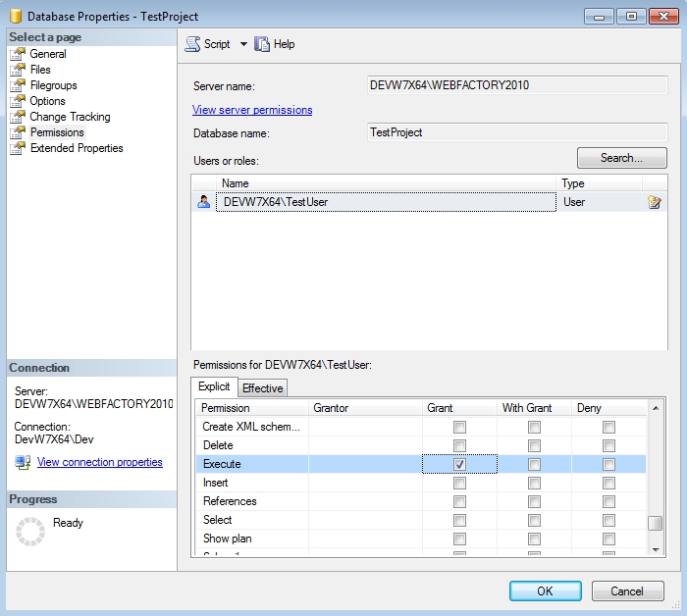Click the Extended Properties page icon
Screen dimensions: 687x616
click(x=18, y=148)
